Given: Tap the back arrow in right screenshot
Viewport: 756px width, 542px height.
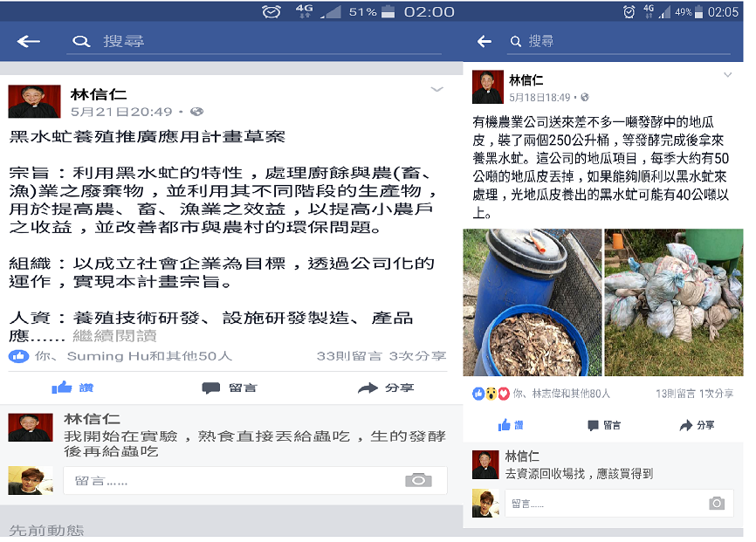Looking at the screenshot, I should [x=485, y=42].
